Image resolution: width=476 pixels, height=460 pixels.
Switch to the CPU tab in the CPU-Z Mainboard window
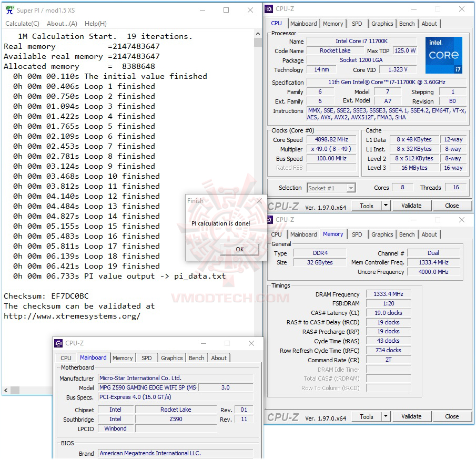point(66,358)
